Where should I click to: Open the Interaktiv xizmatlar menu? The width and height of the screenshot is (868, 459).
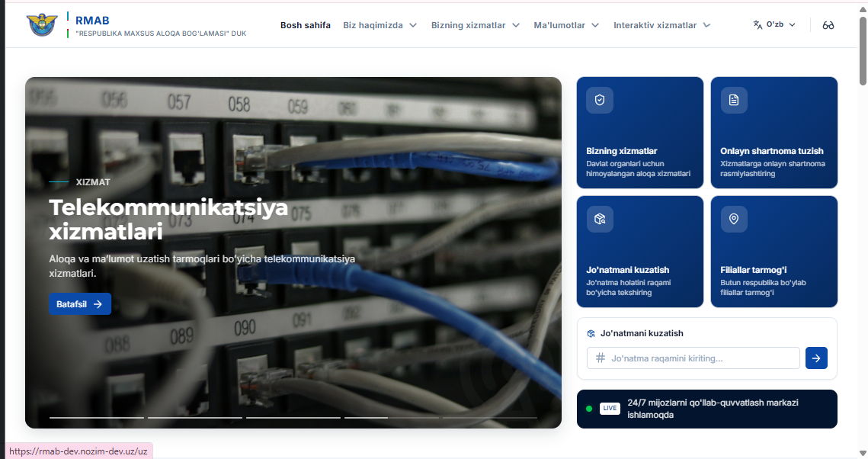pyautogui.click(x=661, y=25)
